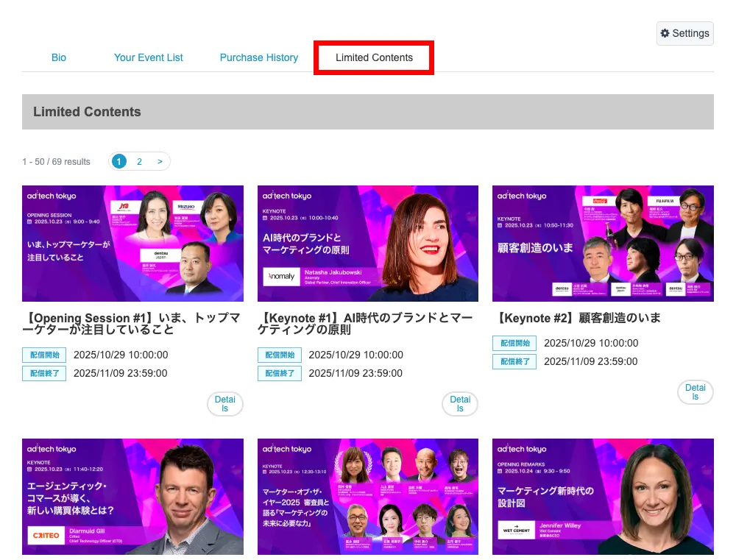Click the ad:tech tokyo logo on Opening Session banner

[x=51, y=196]
